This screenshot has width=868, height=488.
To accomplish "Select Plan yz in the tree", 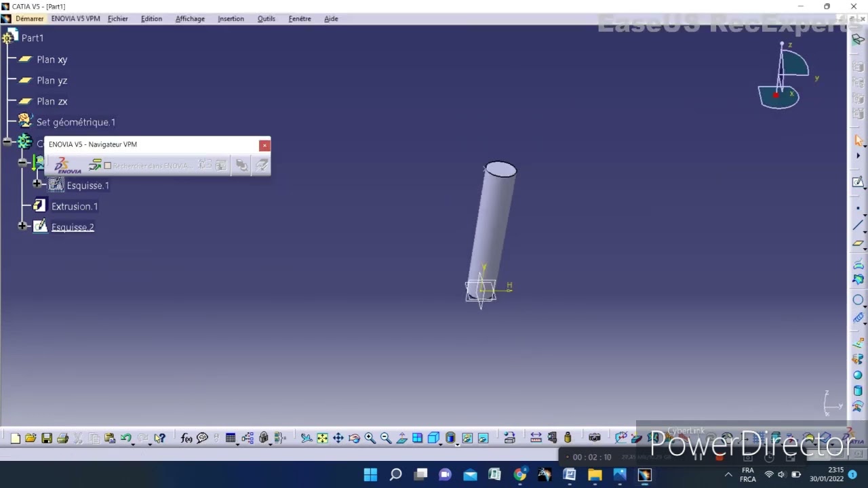I will (52, 81).
